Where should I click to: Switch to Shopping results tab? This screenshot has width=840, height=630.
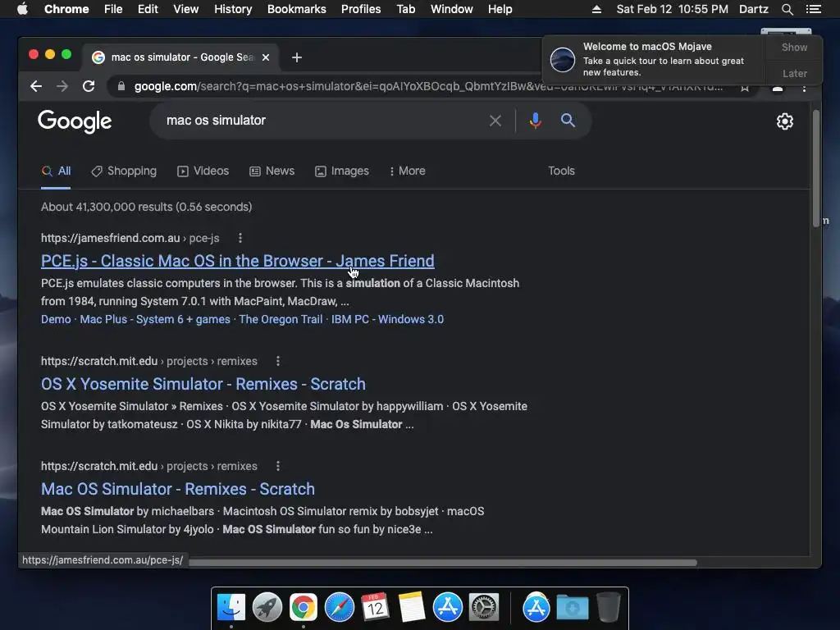tap(124, 171)
